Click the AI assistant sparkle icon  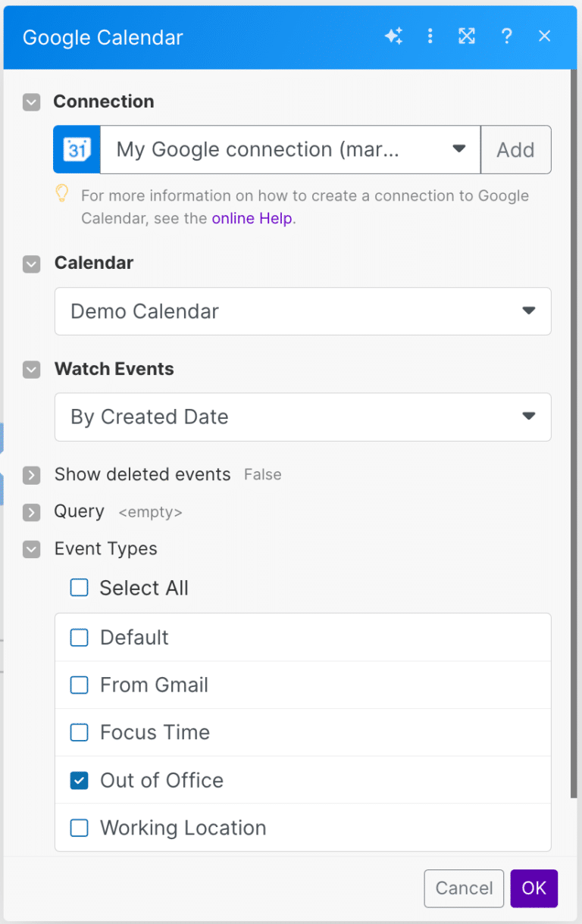pyautogui.click(x=394, y=36)
